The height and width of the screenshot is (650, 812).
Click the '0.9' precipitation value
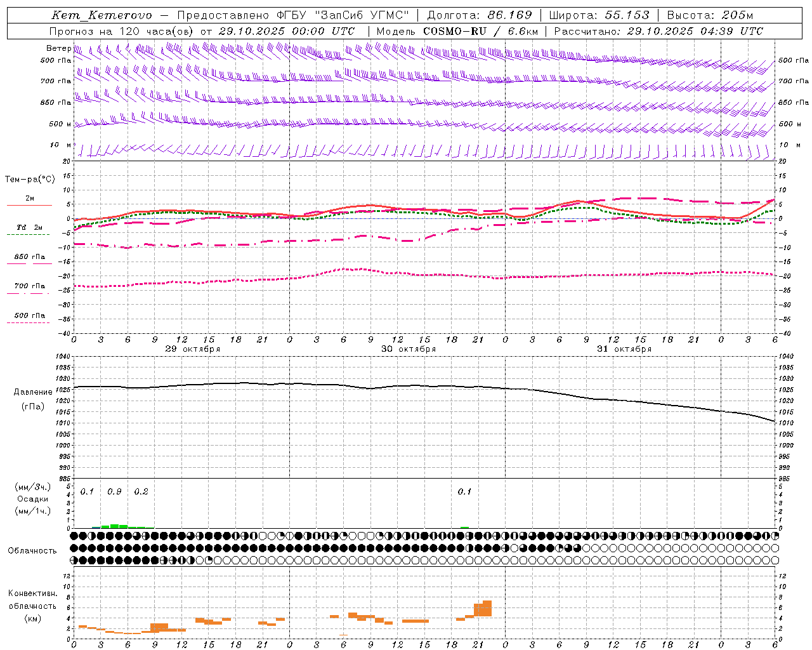(x=114, y=492)
